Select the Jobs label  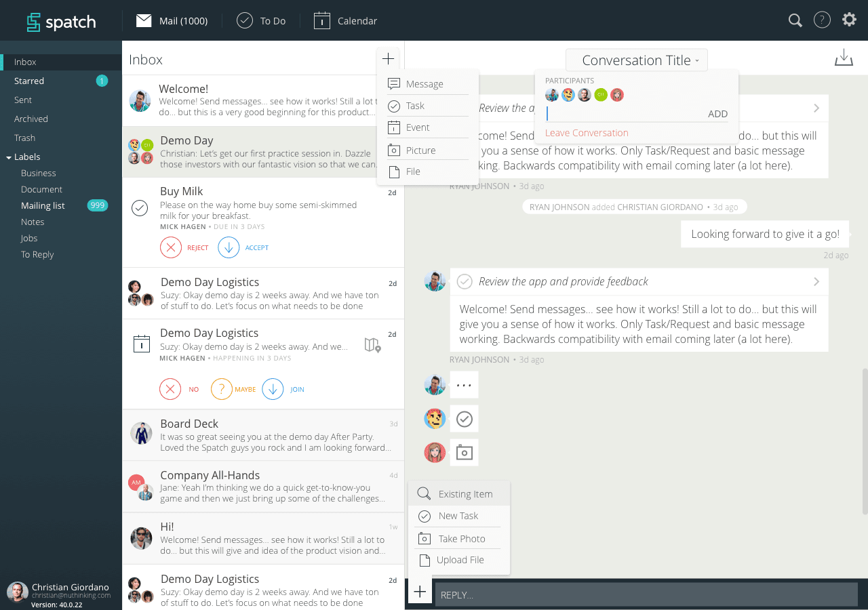29,238
